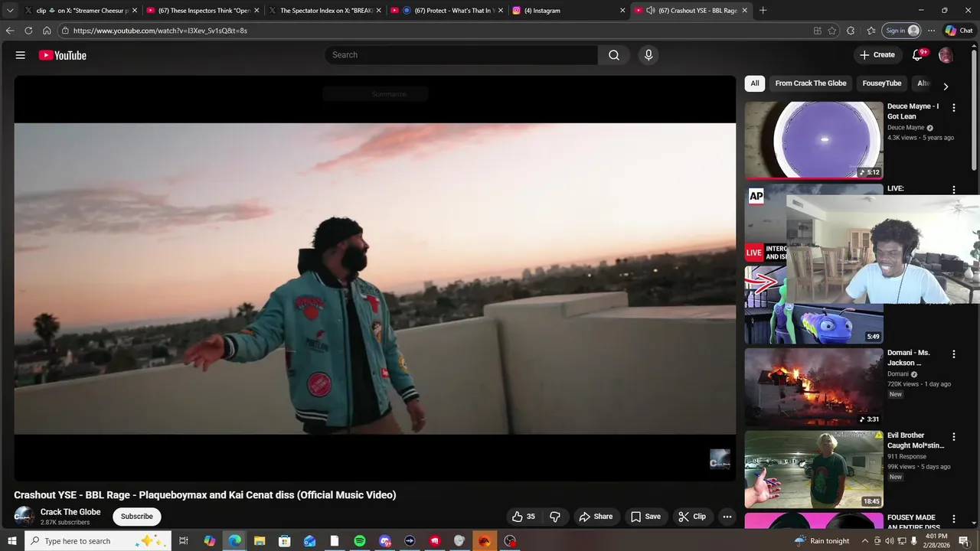Switch to the Streamer Cheesur X tab

(x=80, y=11)
